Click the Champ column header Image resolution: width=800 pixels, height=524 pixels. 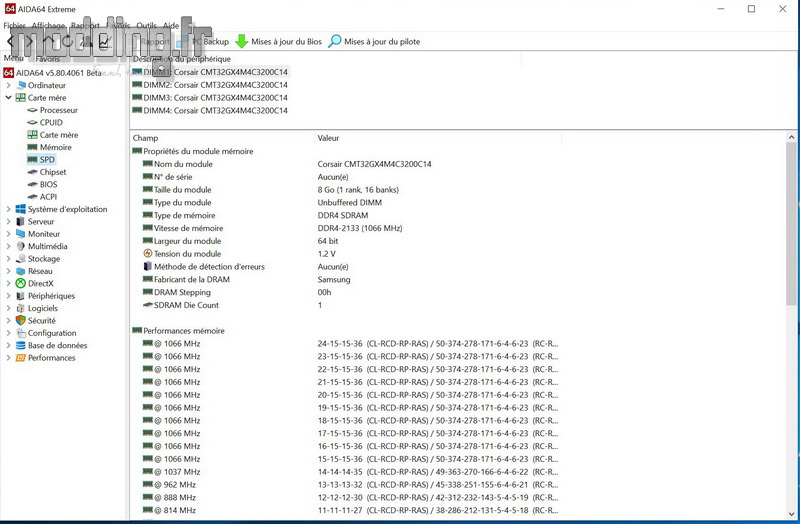(222, 138)
